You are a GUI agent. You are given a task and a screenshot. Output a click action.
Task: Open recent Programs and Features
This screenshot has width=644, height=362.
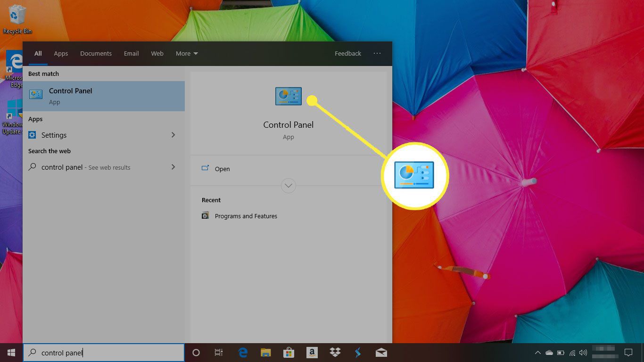(x=246, y=216)
